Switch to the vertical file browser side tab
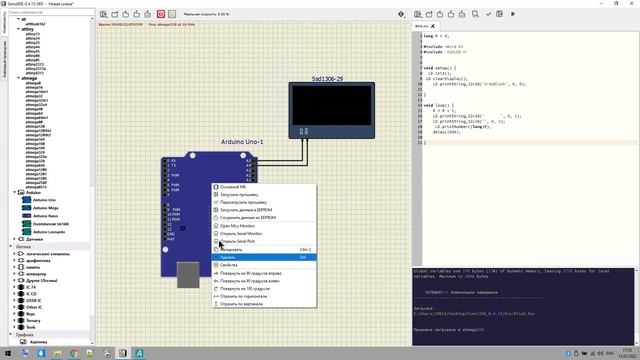640x360 pixels. (x=4, y=59)
